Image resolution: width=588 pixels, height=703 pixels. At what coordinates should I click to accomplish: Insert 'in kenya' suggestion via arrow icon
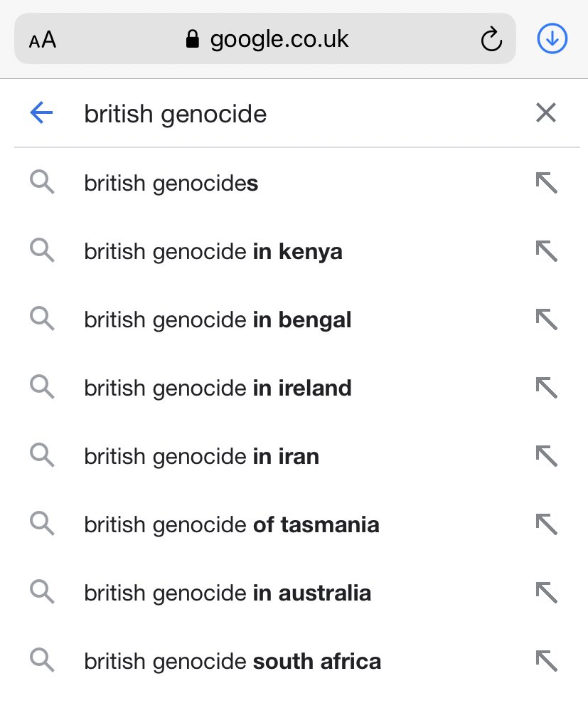point(546,251)
